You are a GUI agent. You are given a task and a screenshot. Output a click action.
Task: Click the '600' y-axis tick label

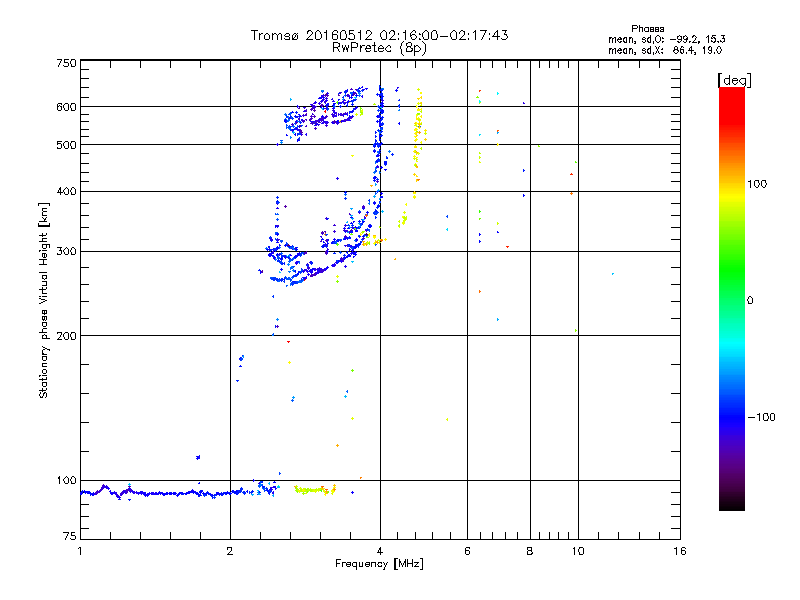pyautogui.click(x=66, y=107)
